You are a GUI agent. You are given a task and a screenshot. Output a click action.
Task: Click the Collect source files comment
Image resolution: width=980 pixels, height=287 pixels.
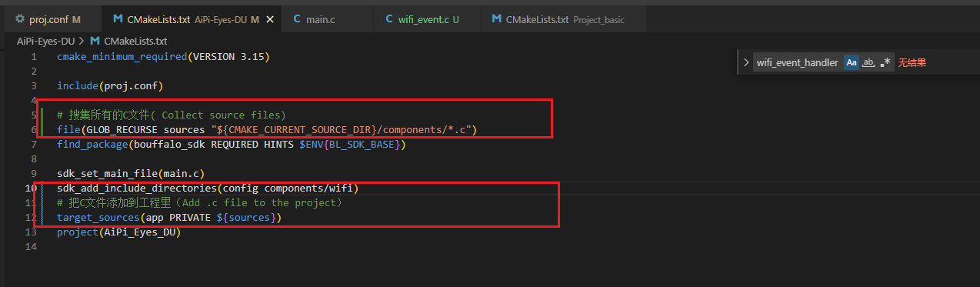(172, 115)
